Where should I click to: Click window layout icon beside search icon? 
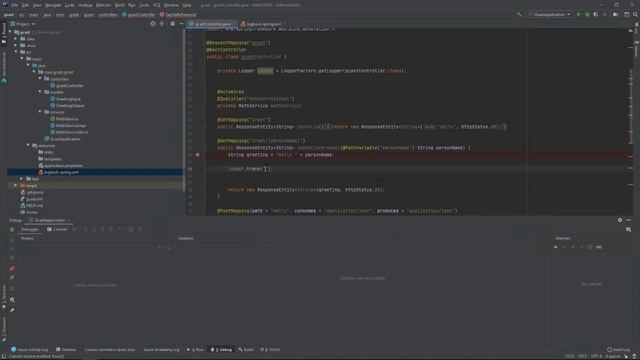(x=627, y=14)
